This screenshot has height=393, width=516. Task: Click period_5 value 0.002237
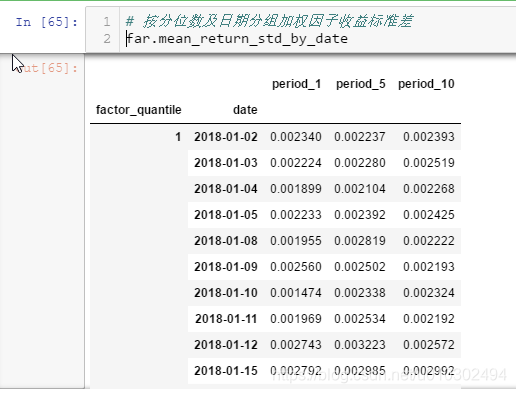pos(360,137)
